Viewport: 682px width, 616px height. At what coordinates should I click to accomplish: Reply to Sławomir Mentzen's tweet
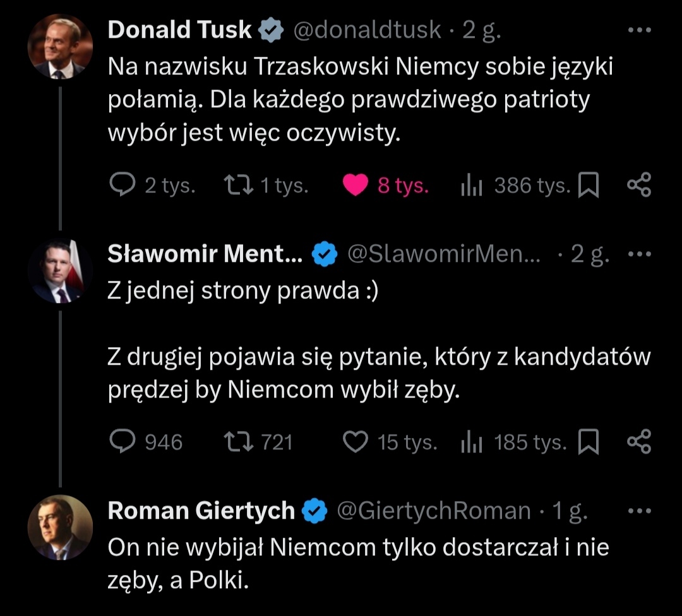(123, 442)
